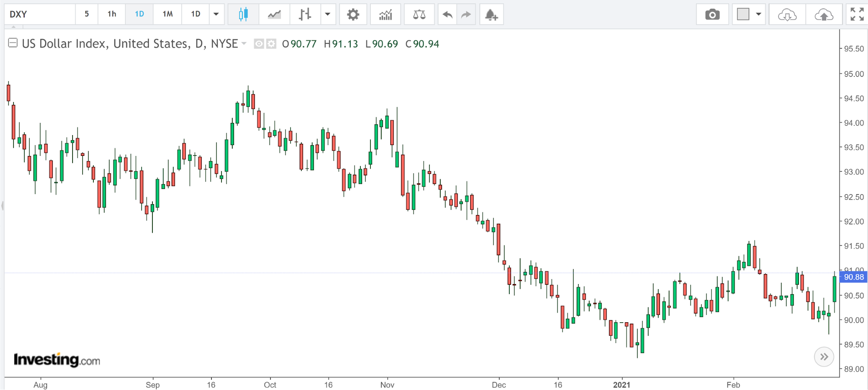The image size is (868, 390).
Task: Click the second 1D interval button
Action: pyautogui.click(x=195, y=14)
